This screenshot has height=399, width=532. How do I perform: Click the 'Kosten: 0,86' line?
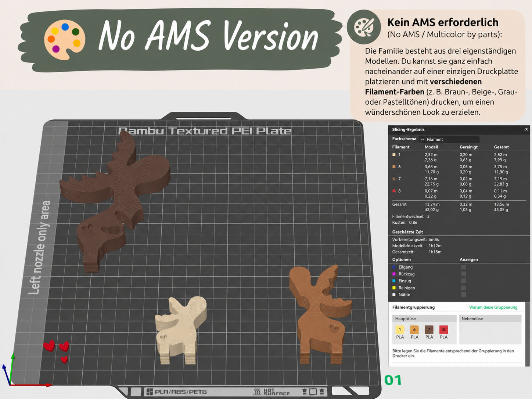click(405, 223)
